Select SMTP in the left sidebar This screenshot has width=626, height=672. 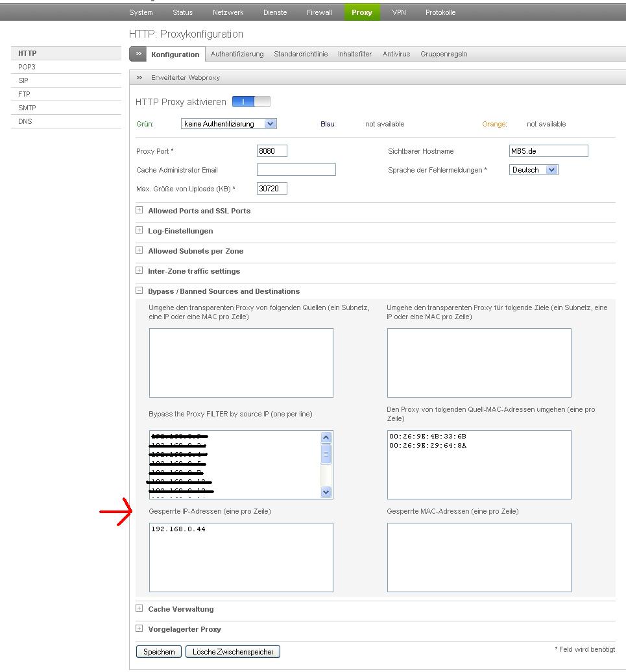point(27,108)
